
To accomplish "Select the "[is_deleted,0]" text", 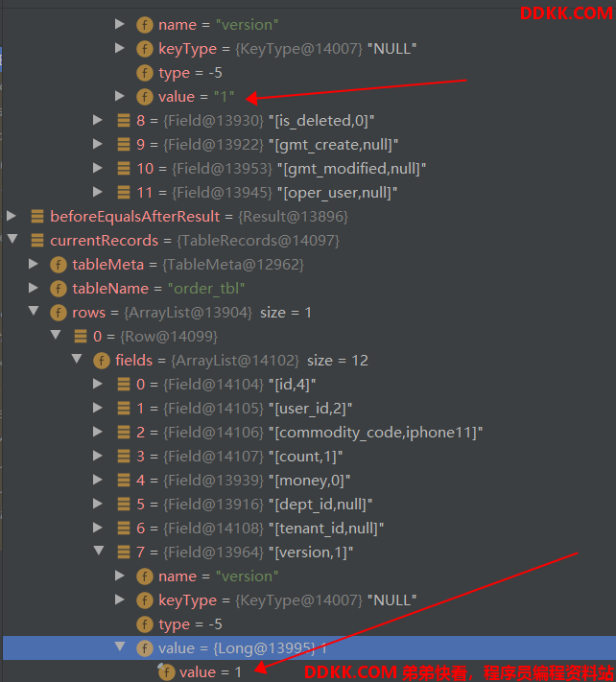I will pos(321,121).
